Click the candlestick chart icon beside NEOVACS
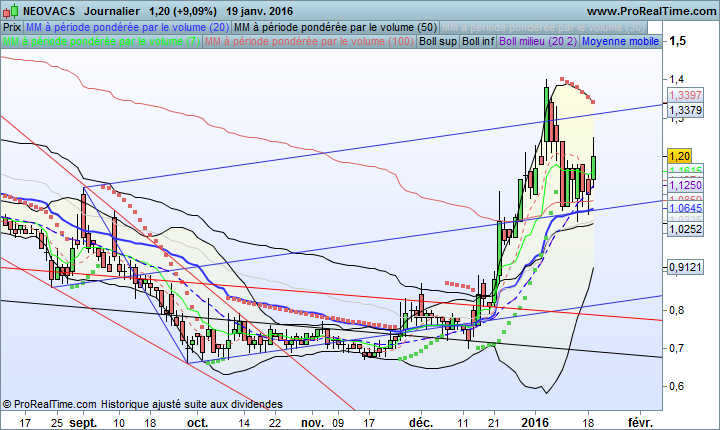This screenshot has width=720, height=430. coord(9,10)
